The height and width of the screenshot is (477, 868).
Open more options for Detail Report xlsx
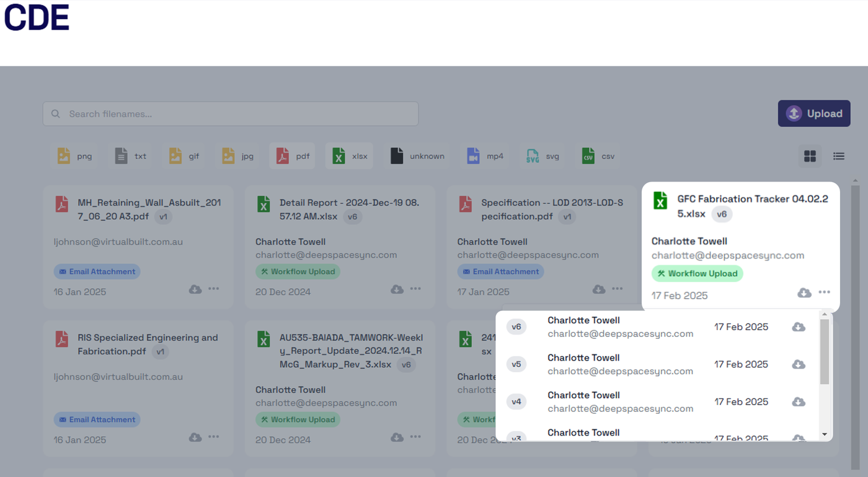(x=415, y=289)
